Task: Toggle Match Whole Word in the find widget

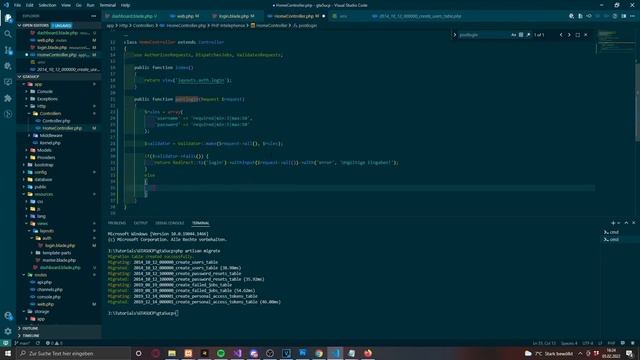Action: [x=521, y=35]
